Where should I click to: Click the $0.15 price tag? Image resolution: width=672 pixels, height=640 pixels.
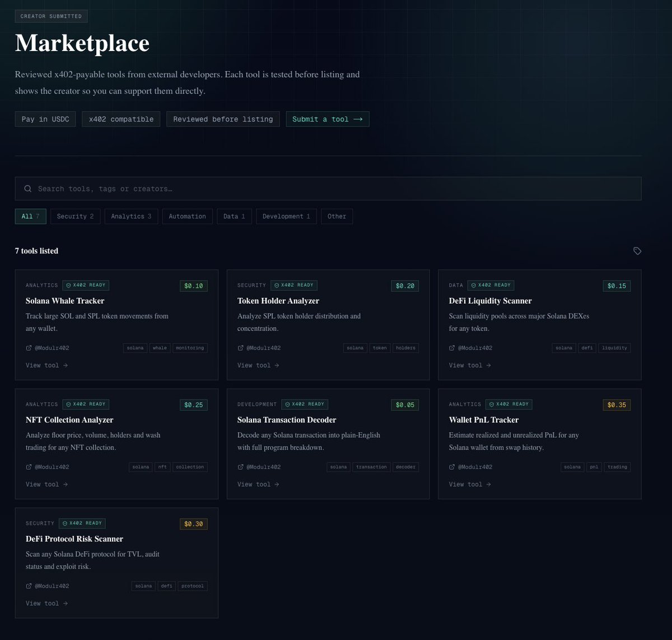(617, 286)
